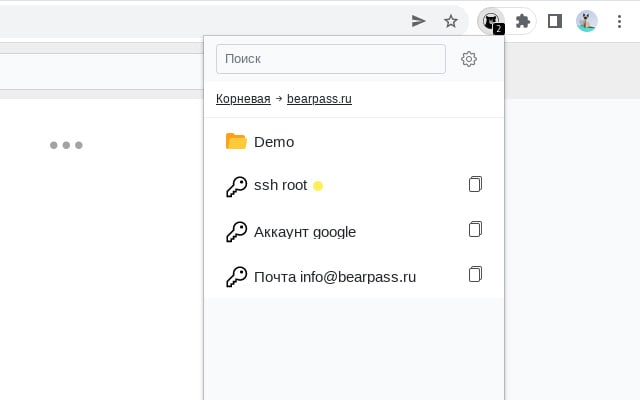Click the settings gear in popup
Image resolution: width=640 pixels, height=400 pixels.
(469, 59)
